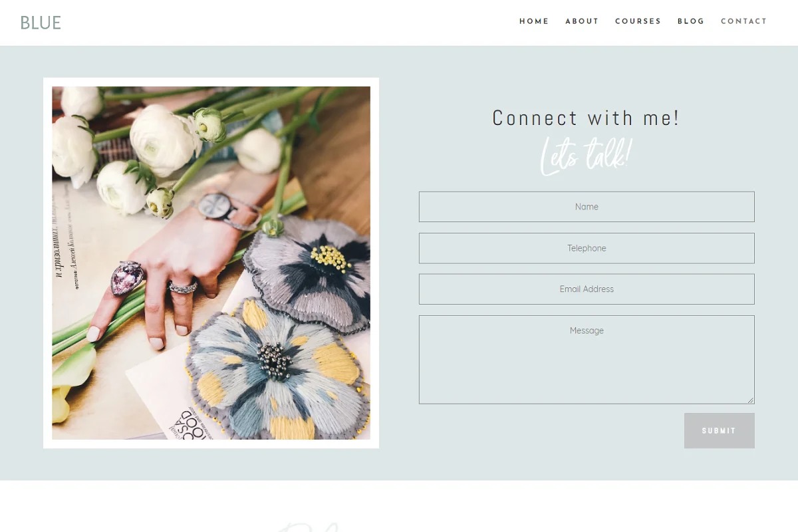Click the BLUE site logo

[41, 23]
